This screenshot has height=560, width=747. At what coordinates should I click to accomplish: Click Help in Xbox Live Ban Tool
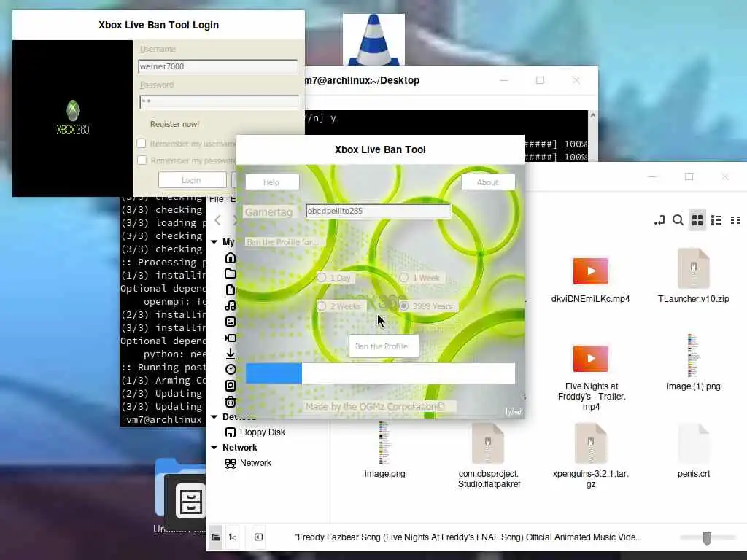(x=272, y=182)
